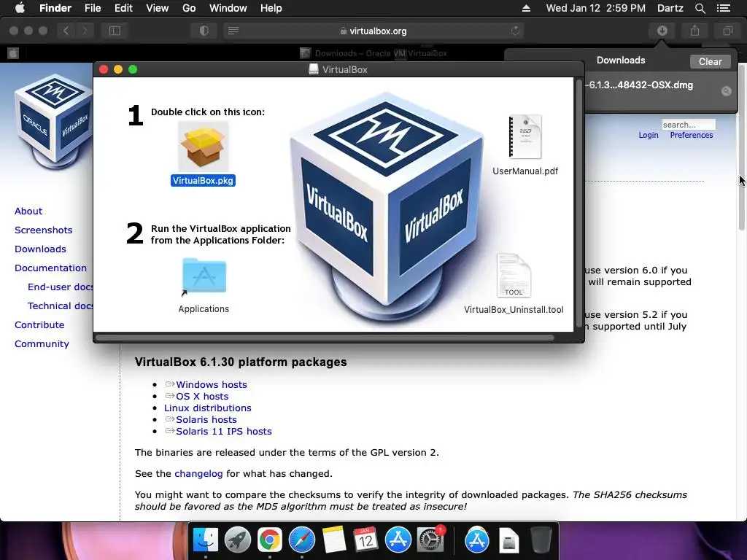Show Safari tab overview icon
This screenshot has width=747, height=560.
pyautogui.click(x=727, y=31)
